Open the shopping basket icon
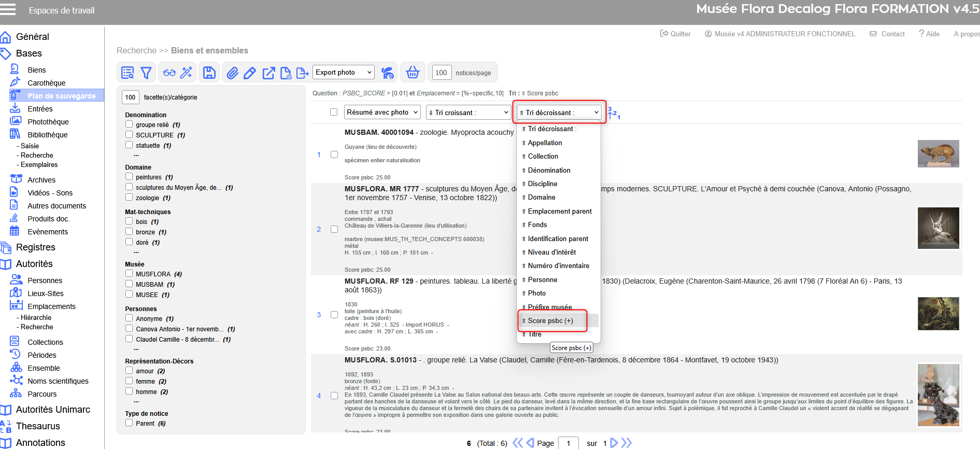The width and height of the screenshot is (980, 449). [x=413, y=73]
